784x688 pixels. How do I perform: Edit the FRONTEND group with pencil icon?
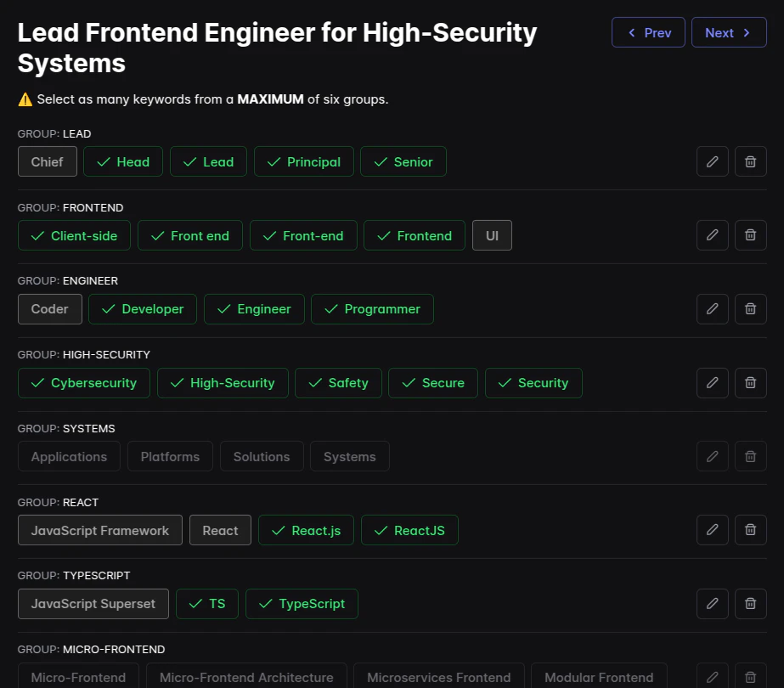click(x=713, y=235)
